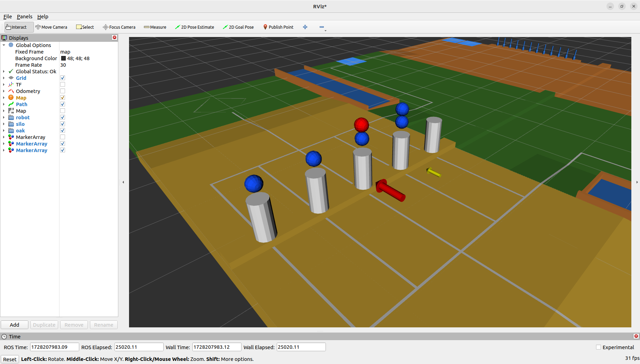Click the plus icon to add tool

coord(305,27)
